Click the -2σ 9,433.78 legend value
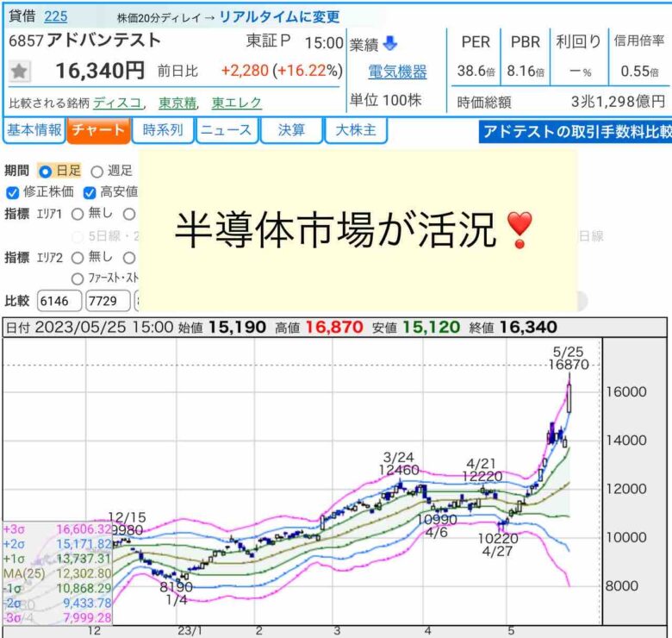The width and height of the screenshot is (672, 638). coord(87,604)
